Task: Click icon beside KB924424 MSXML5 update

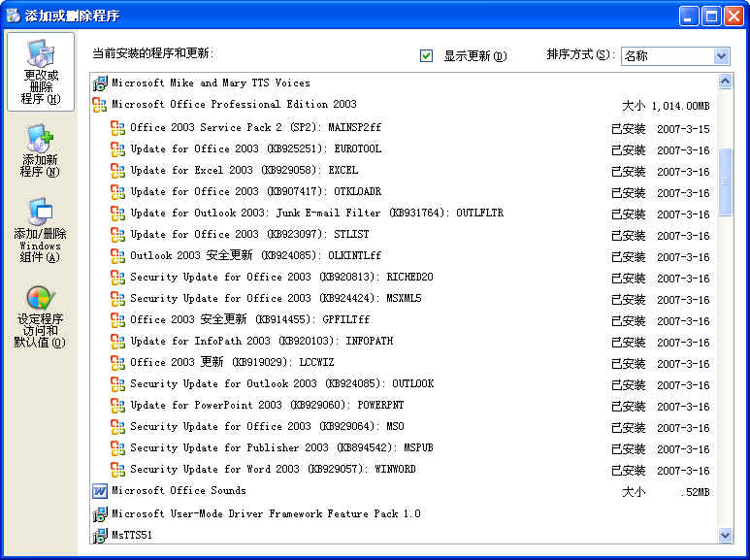Action: [x=117, y=299]
